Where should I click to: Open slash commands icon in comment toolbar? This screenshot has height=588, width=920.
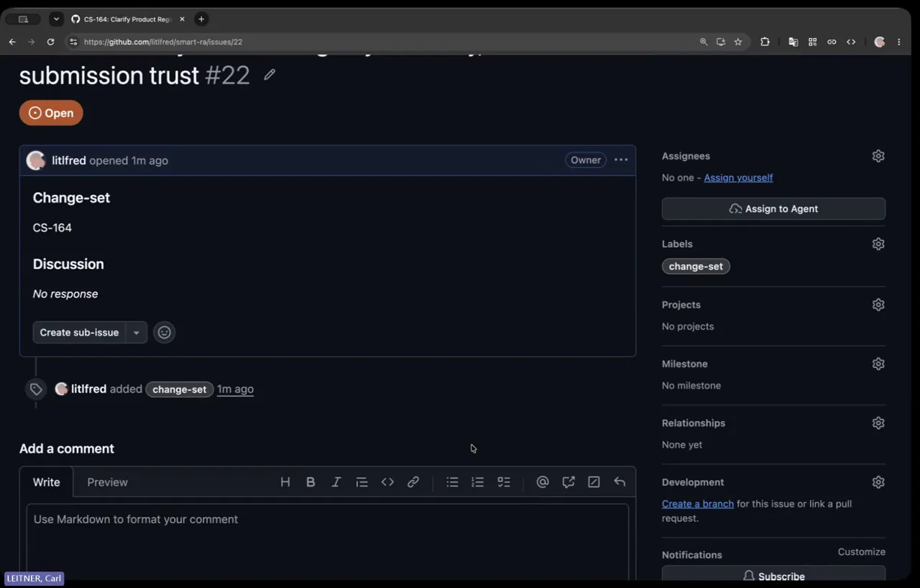(x=594, y=482)
